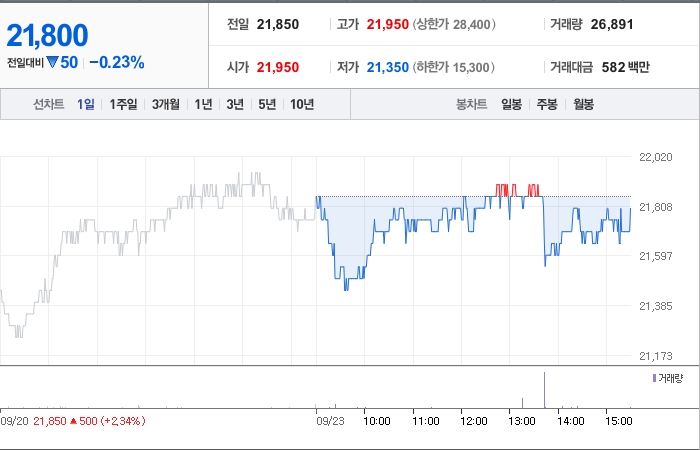Click the 09/23 date axis label
700x450 pixels.
point(330,421)
